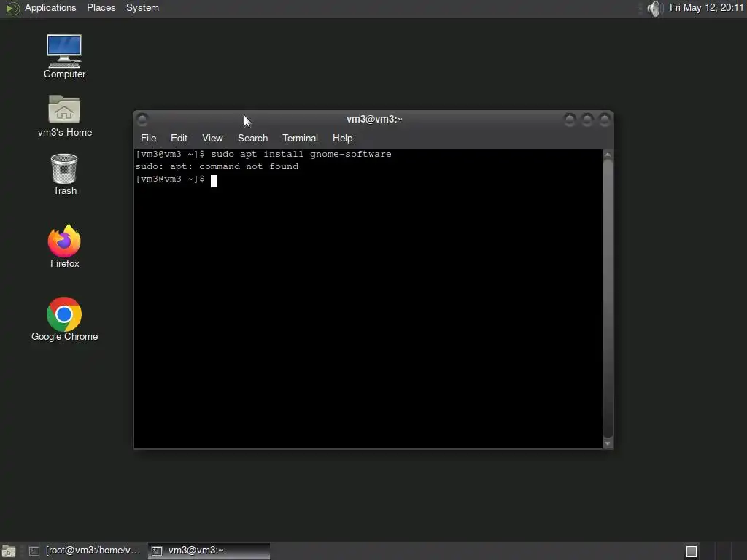Open the terminal Search menu

pos(252,138)
